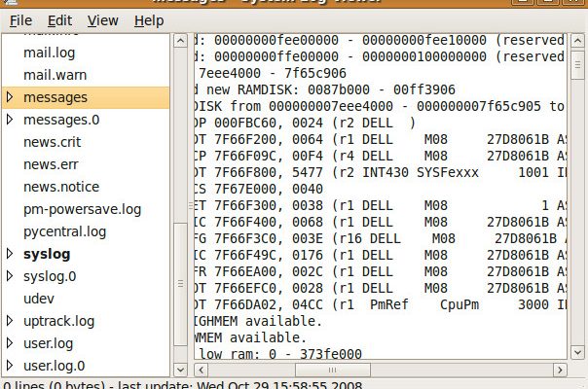The image size is (588, 389).
Task: Expand the user.log.0 tree node
Action: point(10,366)
